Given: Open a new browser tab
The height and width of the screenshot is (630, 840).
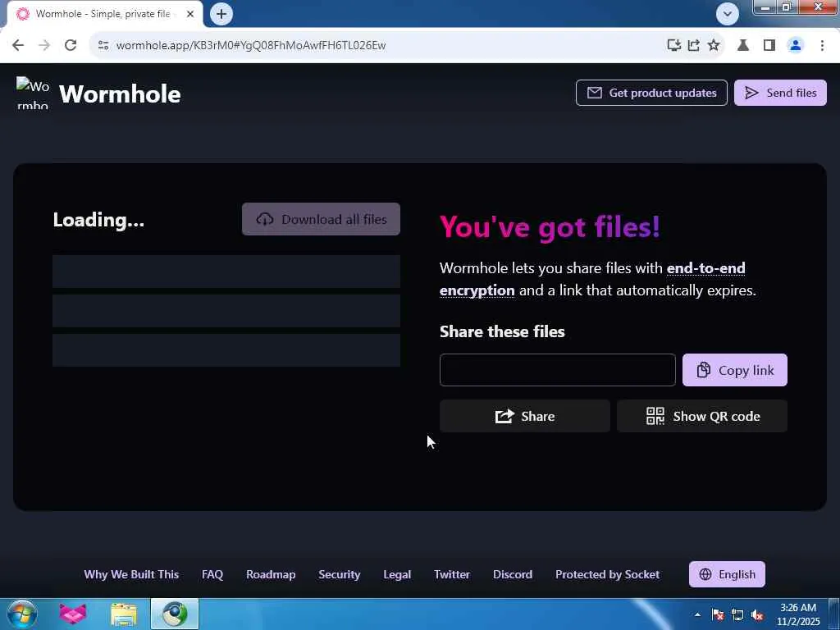Looking at the screenshot, I should (221, 14).
